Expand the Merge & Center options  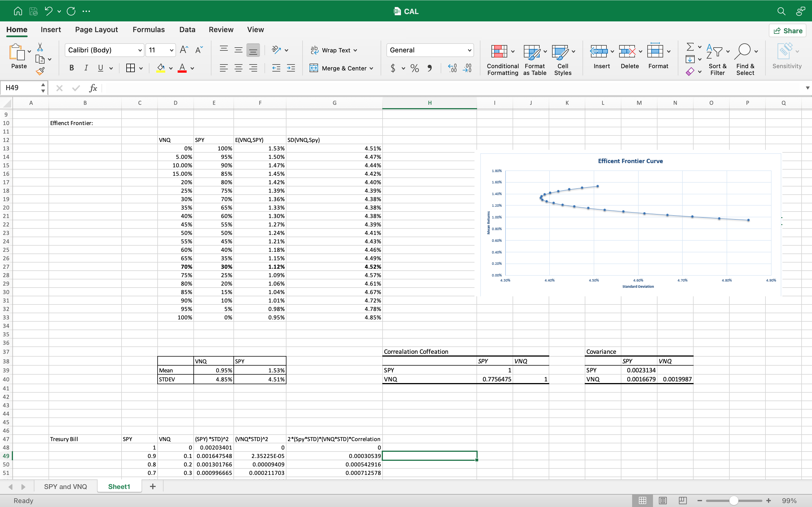point(372,68)
